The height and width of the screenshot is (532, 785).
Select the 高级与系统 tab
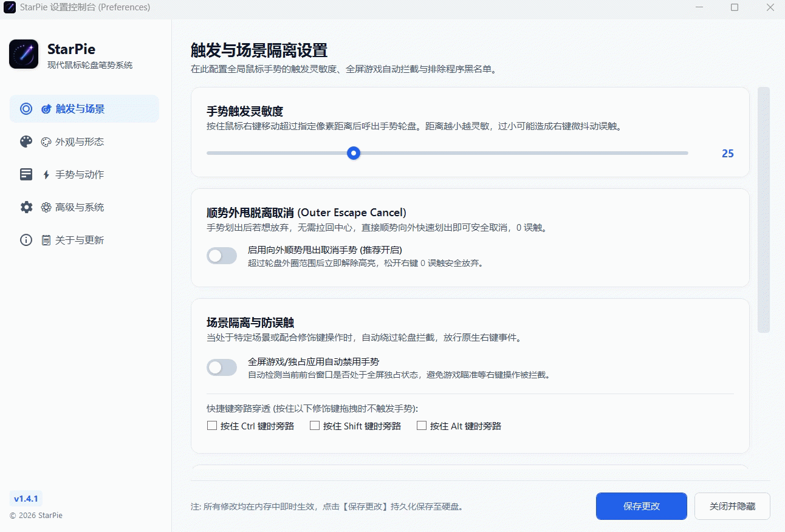(x=84, y=207)
